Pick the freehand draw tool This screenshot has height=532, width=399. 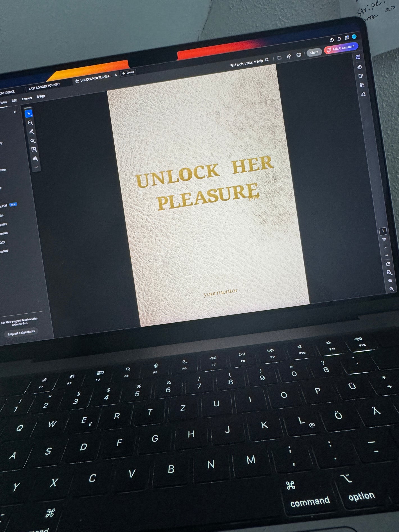point(33,141)
